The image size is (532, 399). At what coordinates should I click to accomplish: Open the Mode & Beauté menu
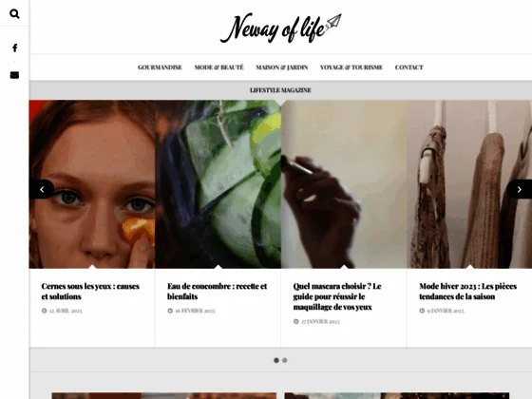218,67
